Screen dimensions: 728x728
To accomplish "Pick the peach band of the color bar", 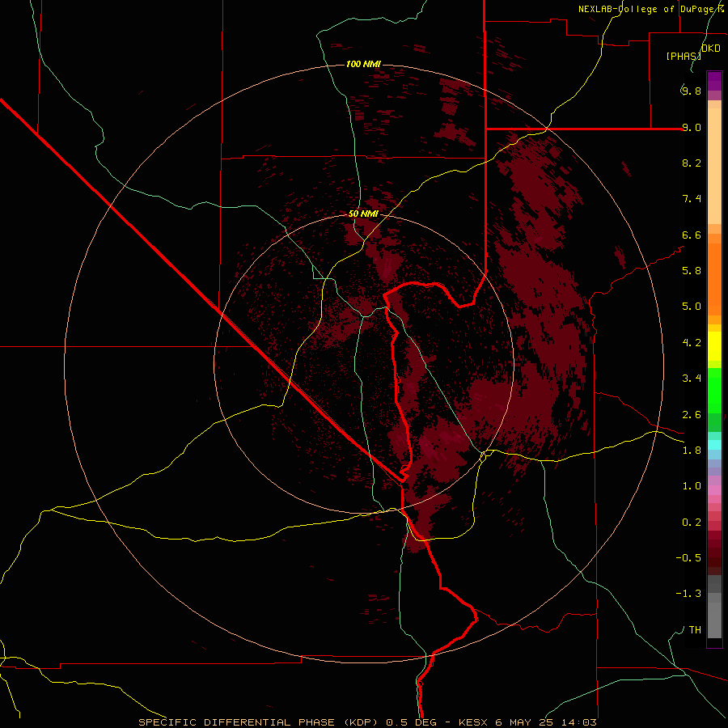I will click(x=714, y=166).
